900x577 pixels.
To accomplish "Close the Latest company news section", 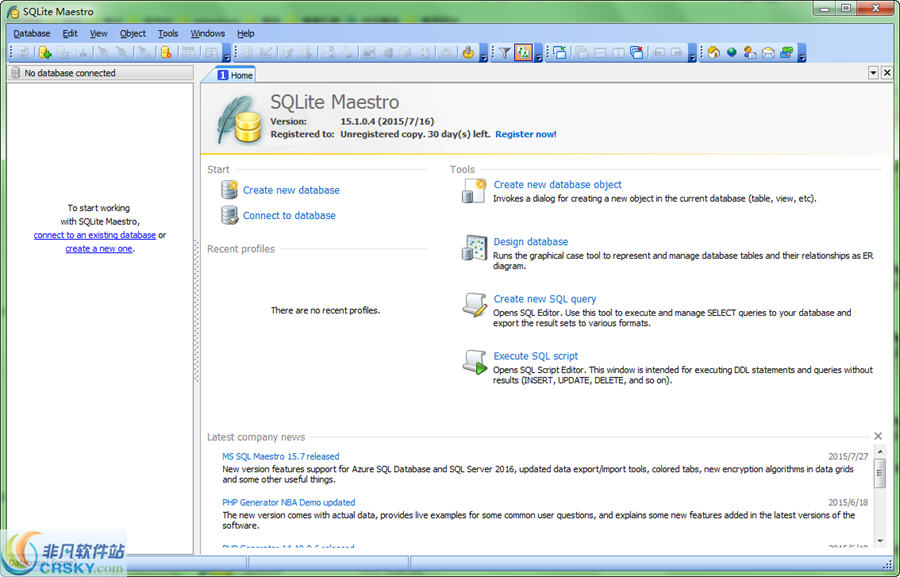I will click(878, 436).
